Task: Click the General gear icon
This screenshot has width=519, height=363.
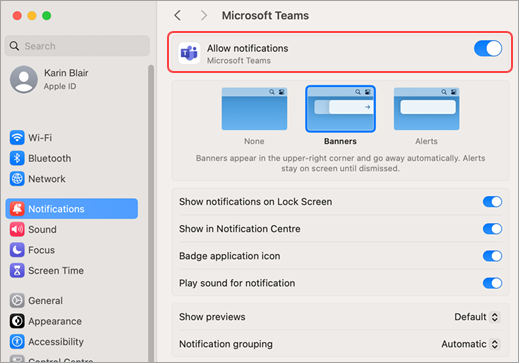Action: click(17, 301)
